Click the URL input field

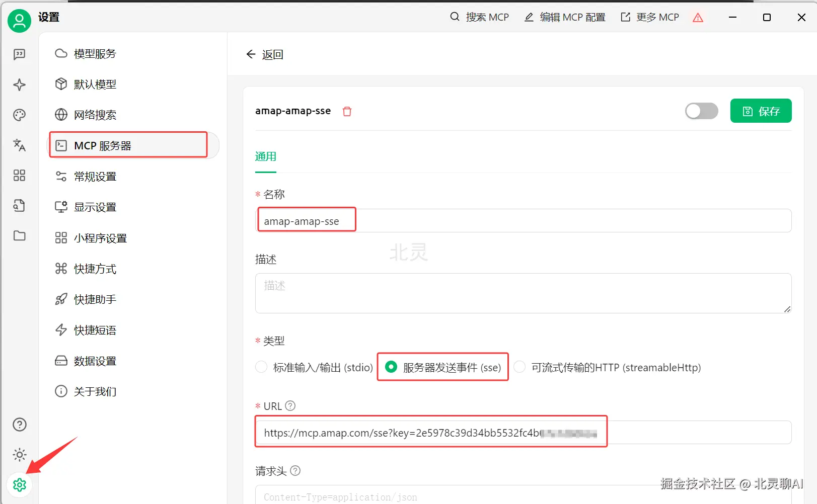[523, 433]
